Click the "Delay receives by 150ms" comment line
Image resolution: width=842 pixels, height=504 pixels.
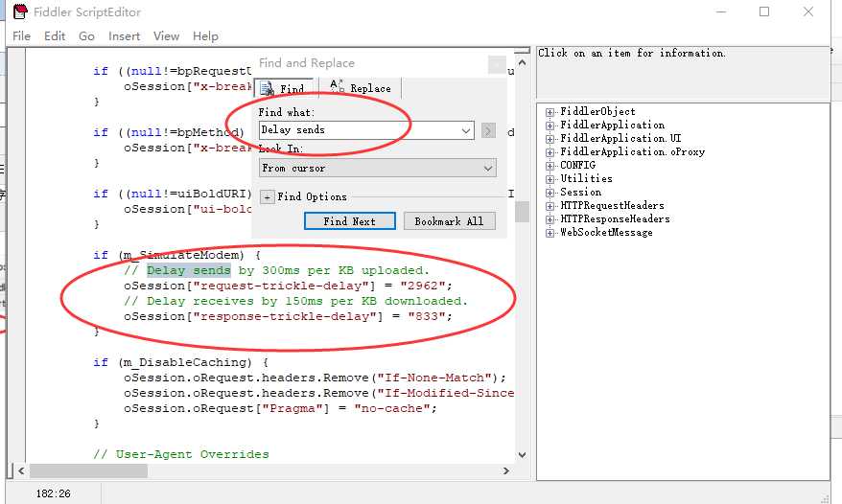(296, 301)
